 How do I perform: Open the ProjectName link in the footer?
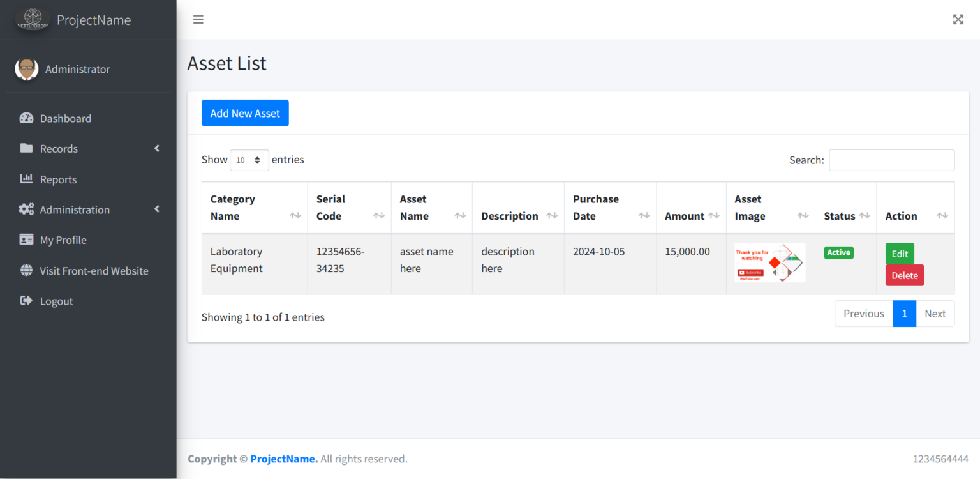point(283,459)
